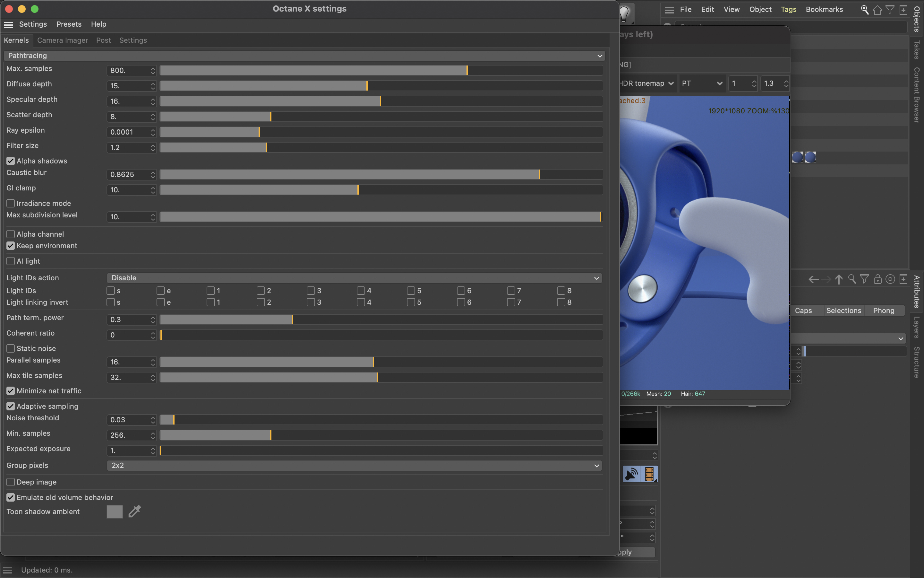
Task: Click the Attributes filter funnel icon
Action: pos(864,279)
